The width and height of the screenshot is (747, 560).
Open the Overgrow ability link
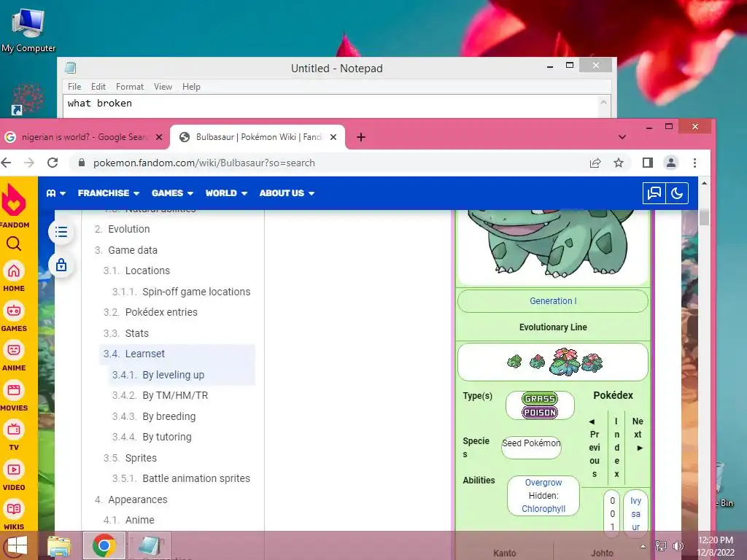tap(543, 483)
